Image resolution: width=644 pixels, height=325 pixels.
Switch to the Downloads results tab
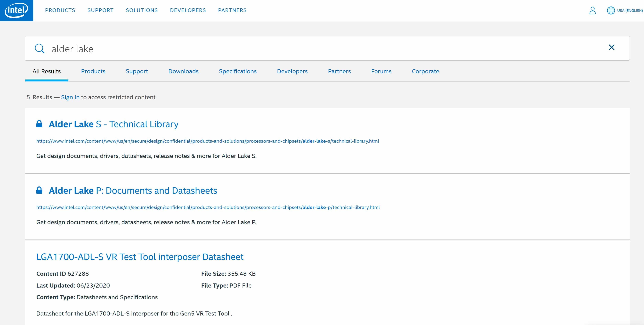click(x=184, y=71)
